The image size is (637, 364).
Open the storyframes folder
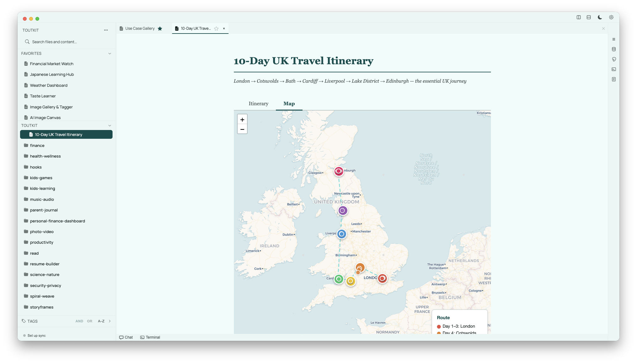(66, 307)
